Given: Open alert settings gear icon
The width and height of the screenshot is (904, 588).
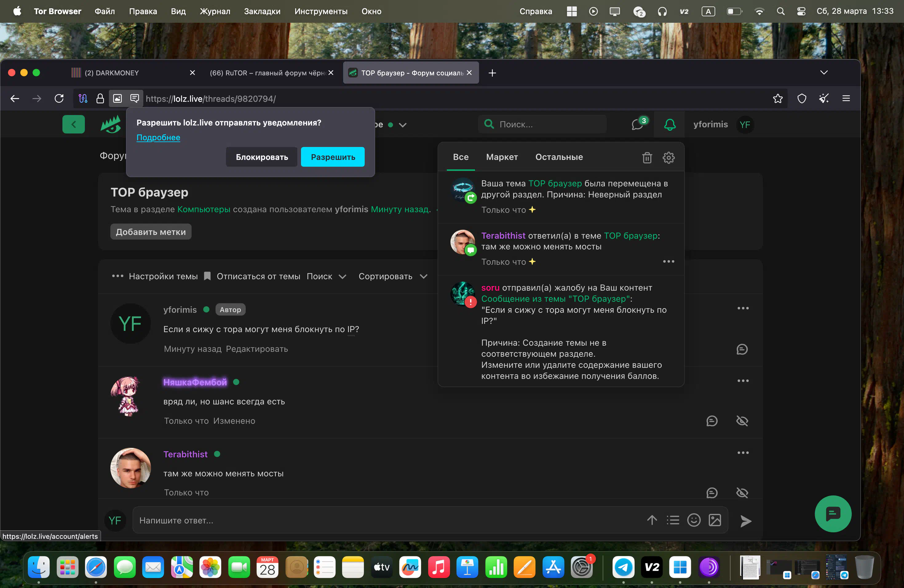Looking at the screenshot, I should (x=668, y=157).
